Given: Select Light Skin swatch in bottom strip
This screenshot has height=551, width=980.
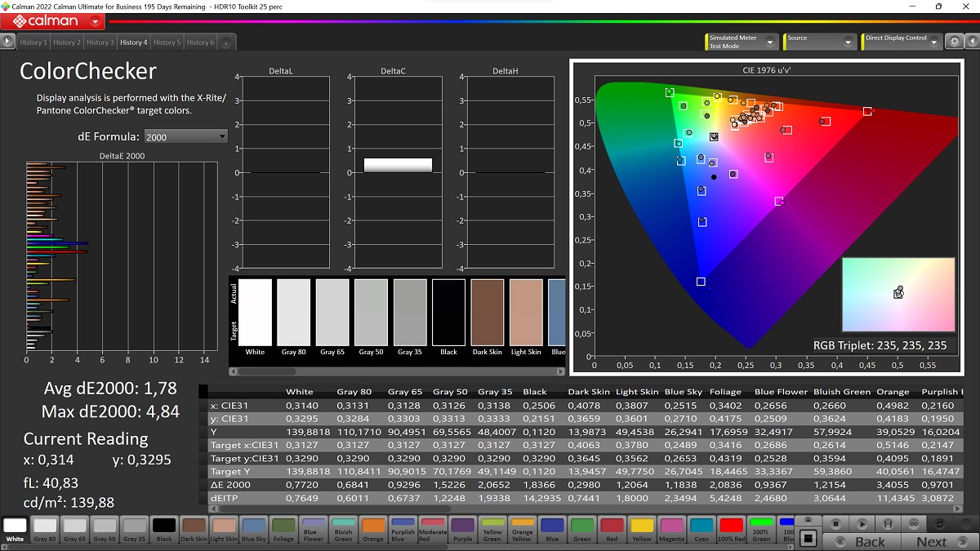Looking at the screenshot, I should (x=224, y=530).
